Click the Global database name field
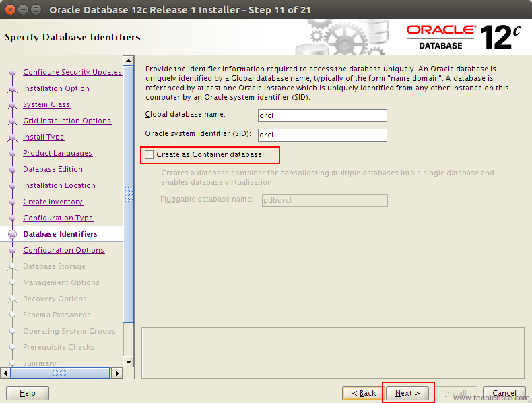Viewport: 532px width, 403px height. point(323,115)
